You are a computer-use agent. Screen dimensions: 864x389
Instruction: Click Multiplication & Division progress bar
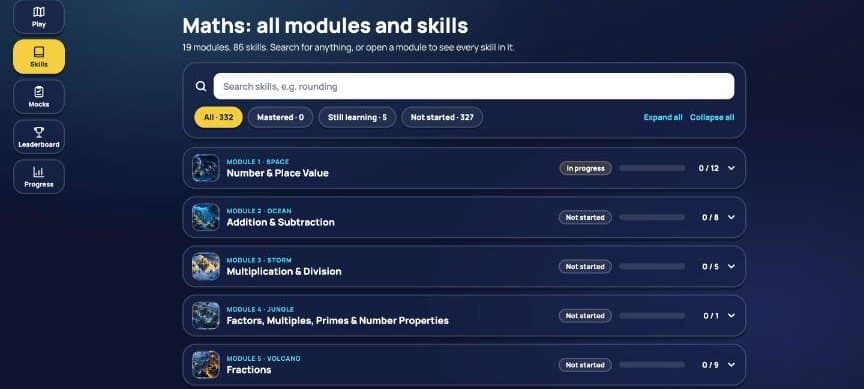652,266
